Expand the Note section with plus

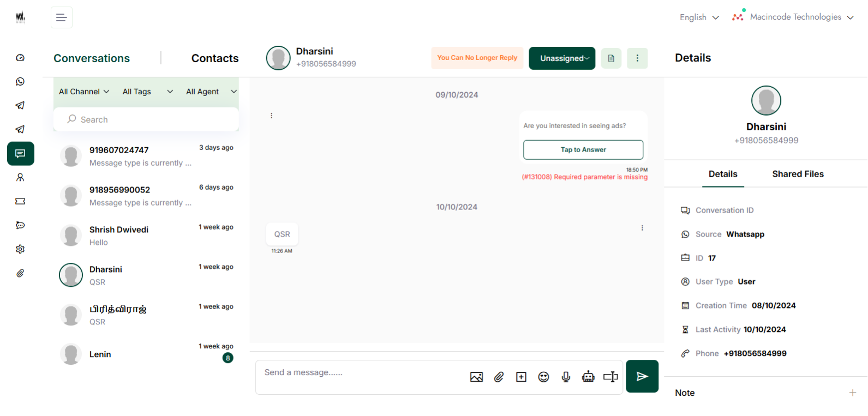pyautogui.click(x=852, y=393)
